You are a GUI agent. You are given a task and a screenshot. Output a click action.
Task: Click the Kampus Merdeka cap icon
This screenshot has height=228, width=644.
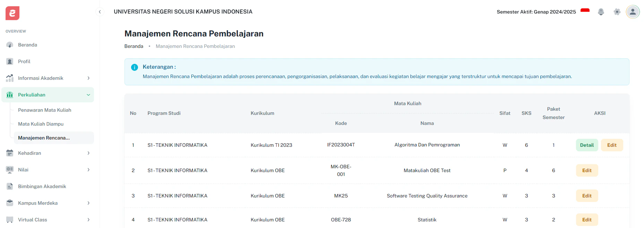(x=10, y=203)
